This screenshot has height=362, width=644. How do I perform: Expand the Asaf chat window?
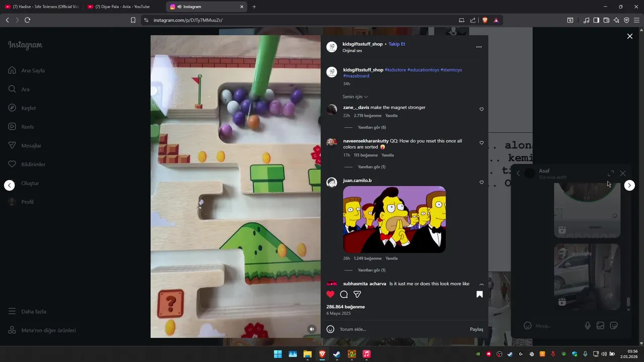[611, 173]
